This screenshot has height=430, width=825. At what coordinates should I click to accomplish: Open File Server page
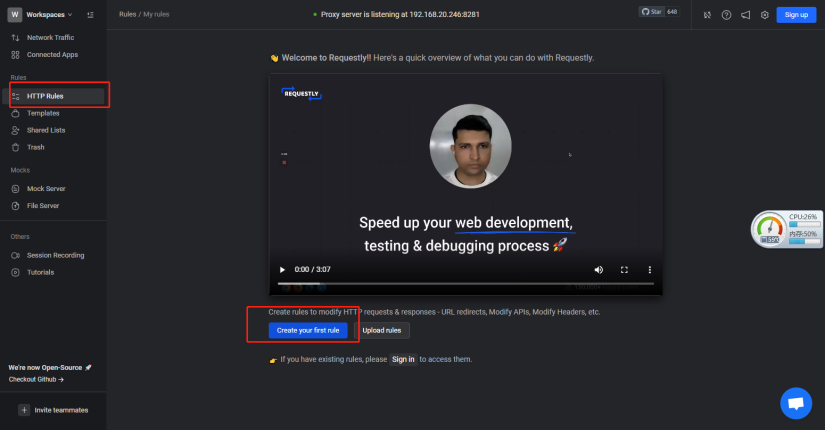coord(43,206)
